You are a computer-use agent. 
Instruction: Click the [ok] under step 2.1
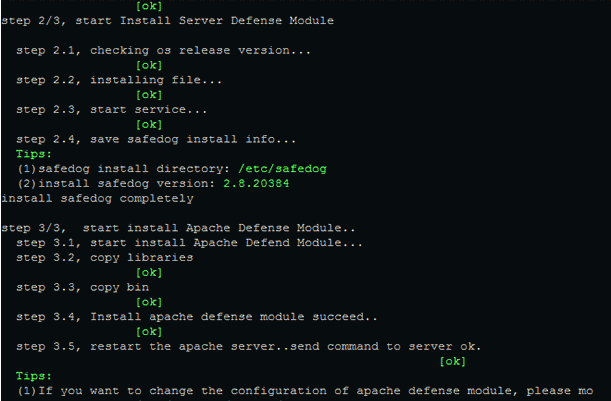tap(149, 65)
